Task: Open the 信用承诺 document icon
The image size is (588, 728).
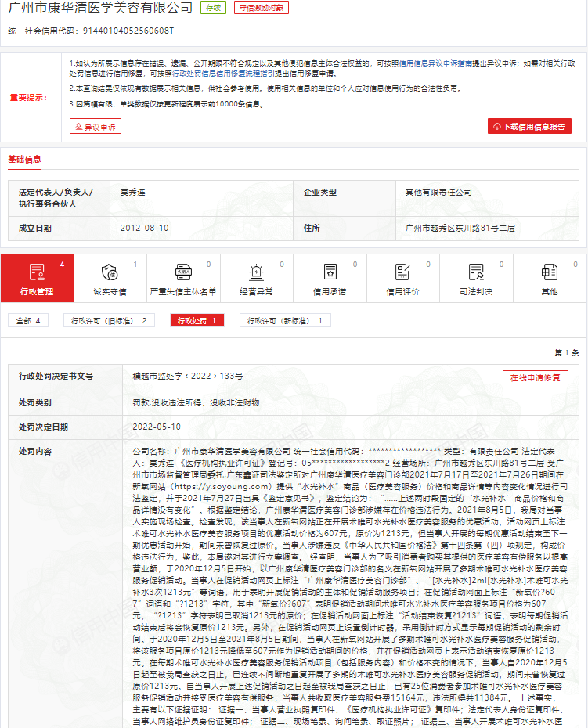Action: pyautogui.click(x=330, y=279)
